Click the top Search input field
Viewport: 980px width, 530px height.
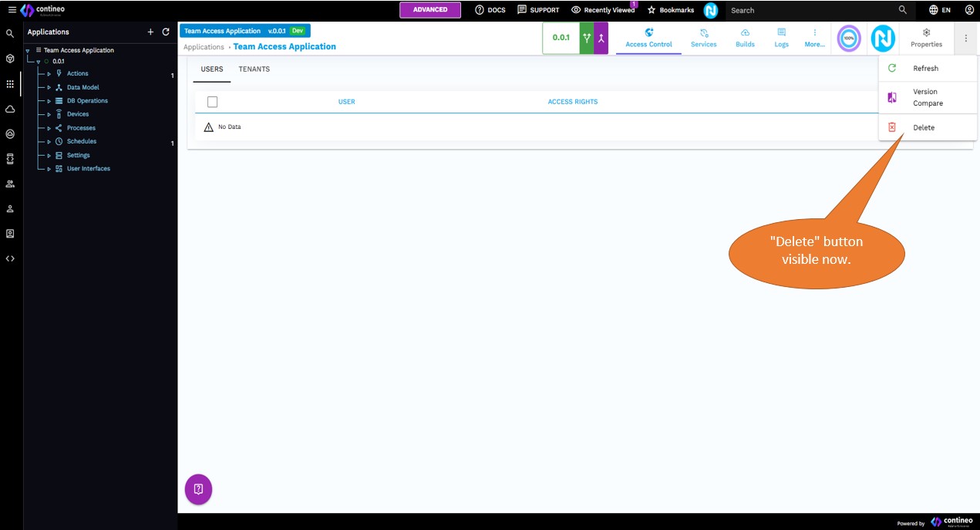(810, 10)
